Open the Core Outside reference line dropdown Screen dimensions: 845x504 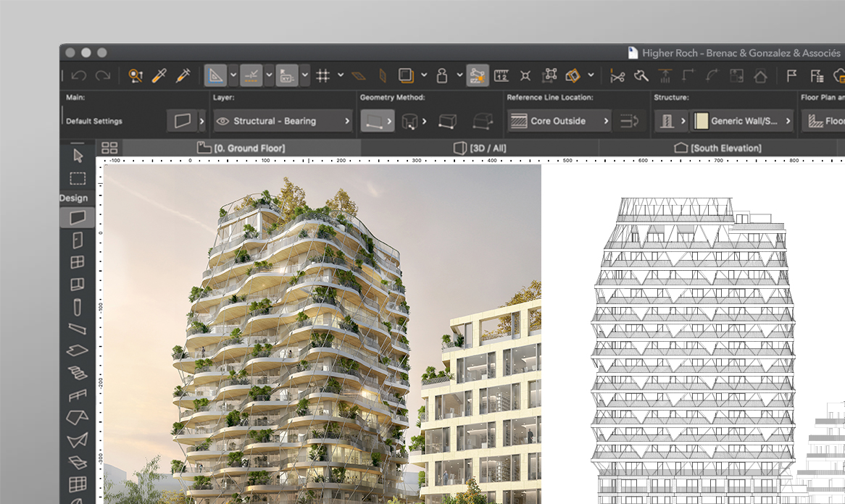click(x=559, y=121)
